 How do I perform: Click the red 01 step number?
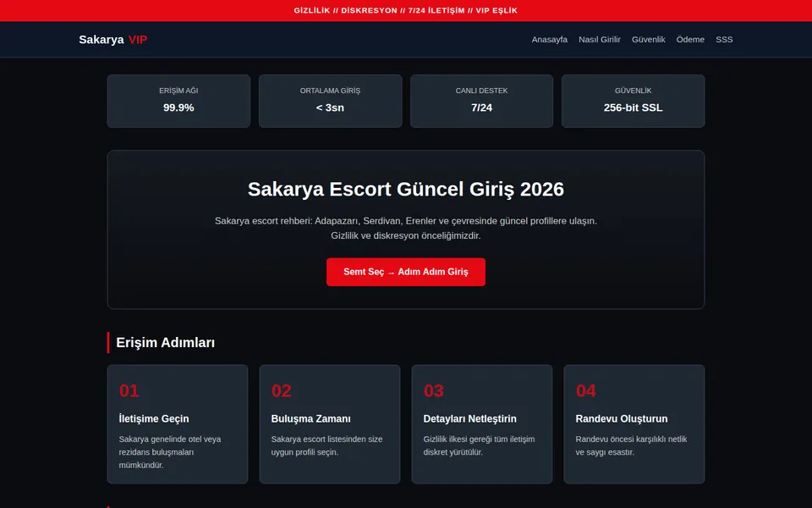[129, 390]
